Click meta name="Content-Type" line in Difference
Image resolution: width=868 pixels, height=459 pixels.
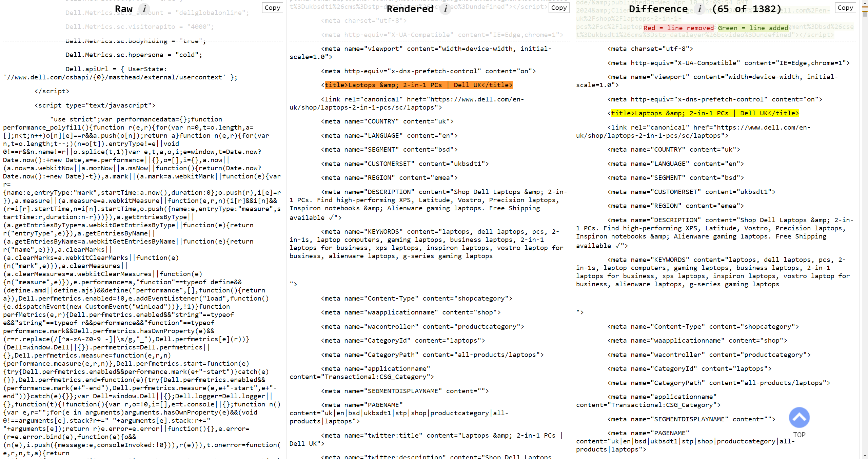click(x=703, y=326)
